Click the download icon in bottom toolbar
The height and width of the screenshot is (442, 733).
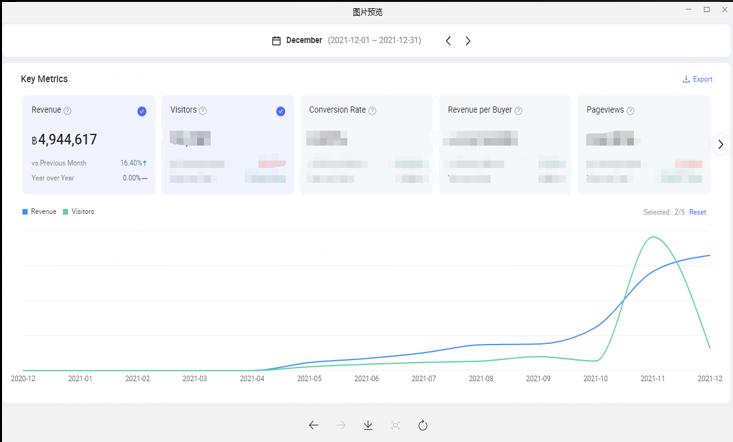pos(368,425)
